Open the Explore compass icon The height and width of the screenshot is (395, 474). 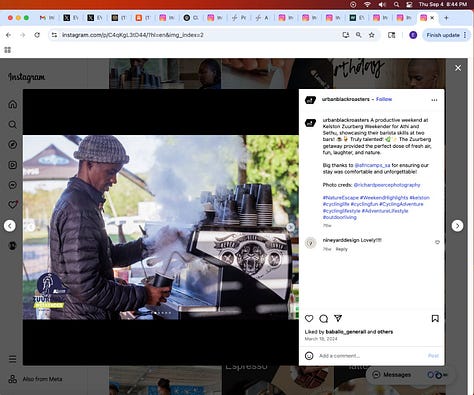(x=13, y=145)
